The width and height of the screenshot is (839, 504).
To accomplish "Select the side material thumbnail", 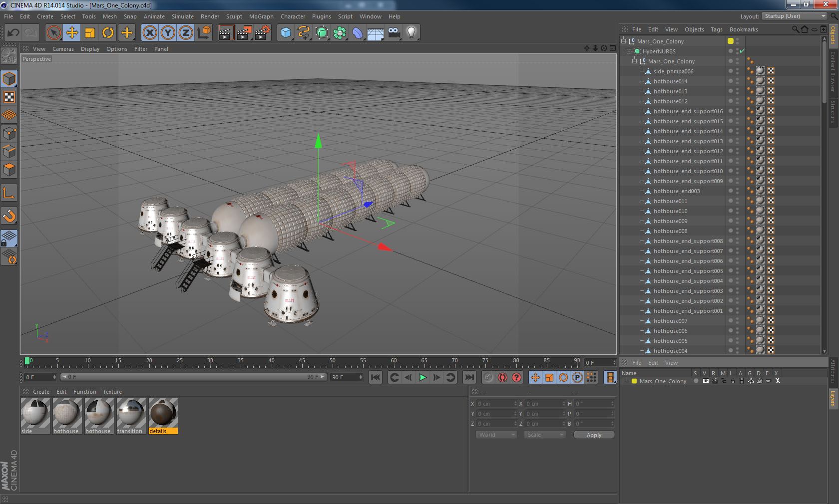I will coord(35,416).
